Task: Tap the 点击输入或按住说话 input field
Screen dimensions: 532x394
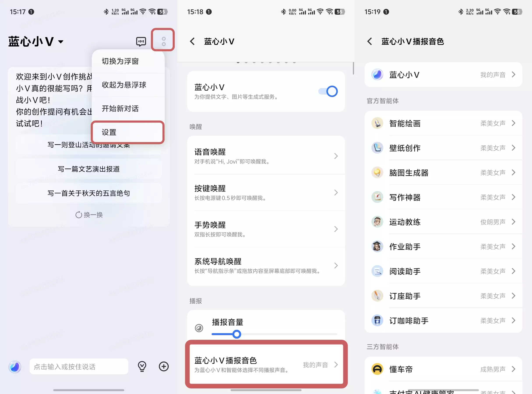Action: (x=79, y=367)
